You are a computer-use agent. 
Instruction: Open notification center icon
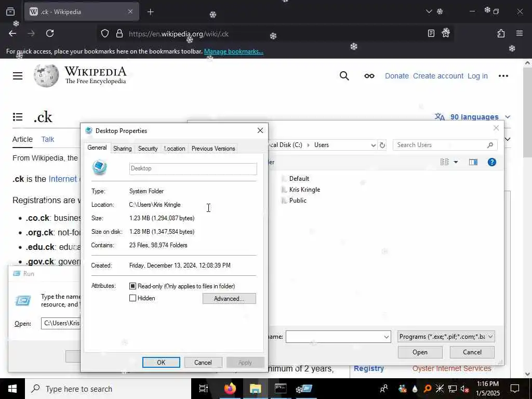click(515, 389)
